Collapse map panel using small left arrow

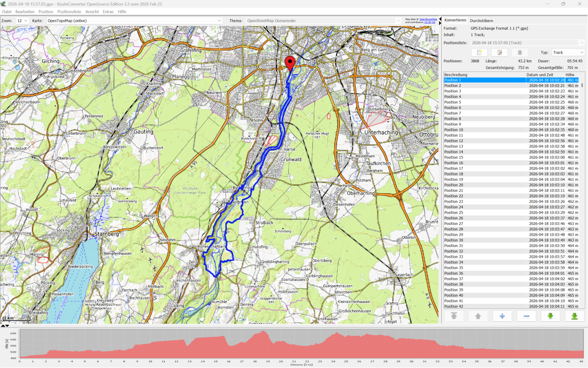point(440,19)
